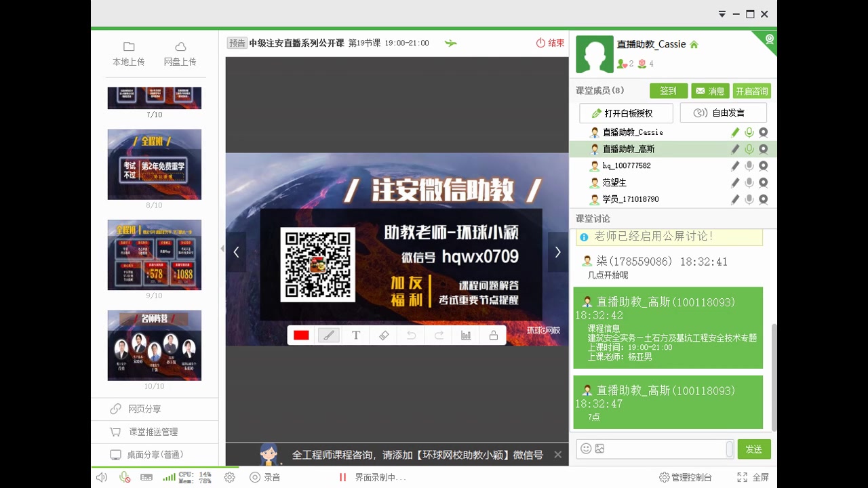Screen dimensions: 868x488
Task: Click 开启咨询 button
Action: point(752,91)
